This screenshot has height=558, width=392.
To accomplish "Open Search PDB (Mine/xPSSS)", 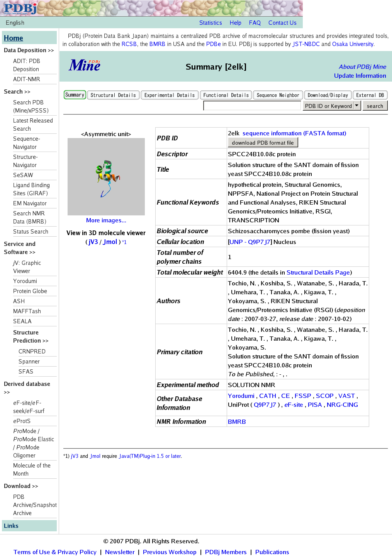I will coord(31,106).
